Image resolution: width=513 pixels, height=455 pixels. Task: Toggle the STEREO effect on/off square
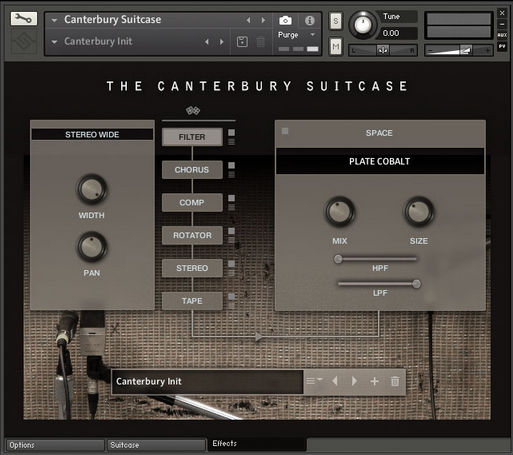(x=231, y=264)
